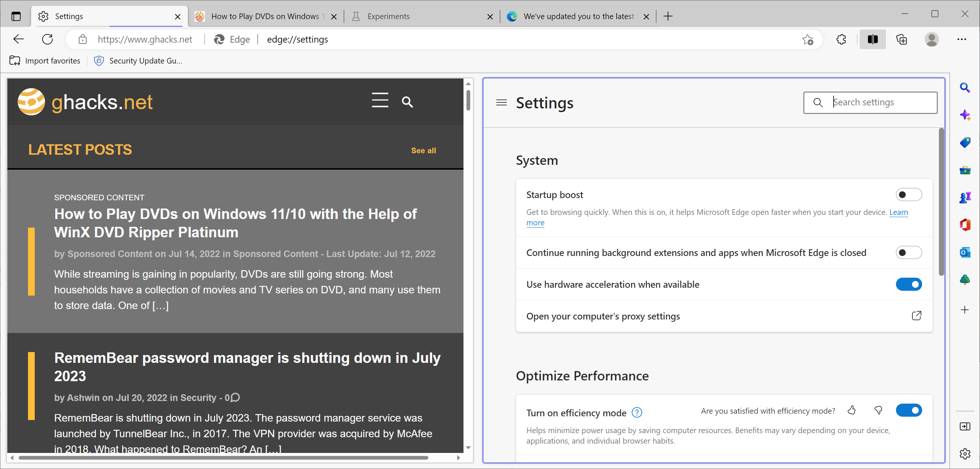Open Copilot from the Edge sidebar
This screenshot has width=980, height=469.
pos(965,115)
